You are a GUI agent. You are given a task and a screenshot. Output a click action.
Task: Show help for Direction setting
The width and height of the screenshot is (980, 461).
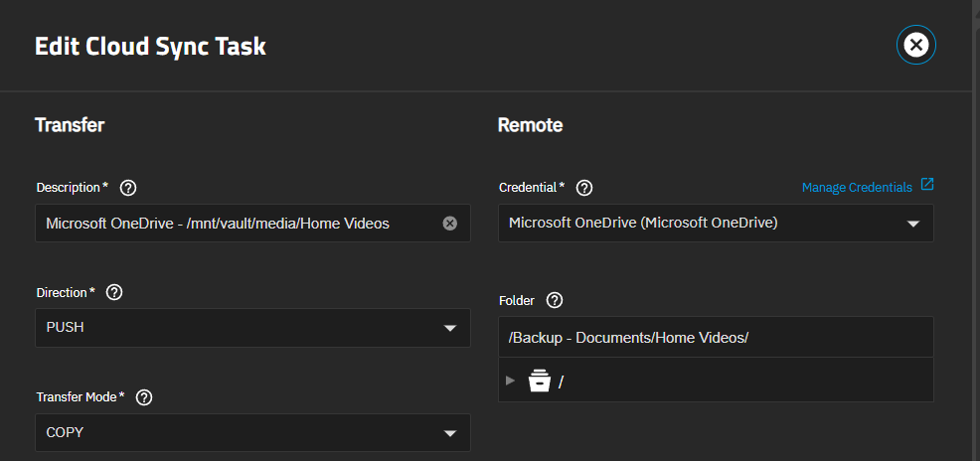tap(114, 292)
